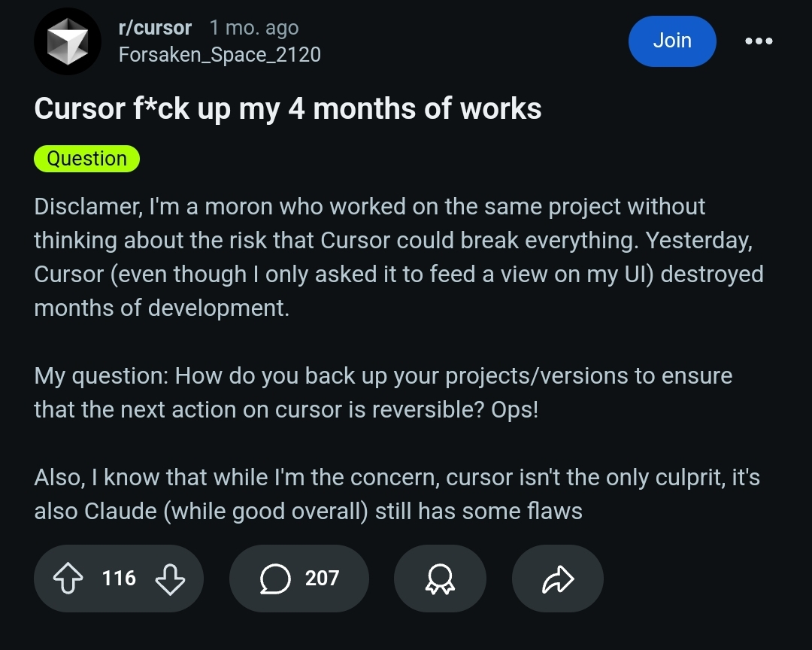812x650 pixels.
Task: Open the post by its title
Action: 287,109
